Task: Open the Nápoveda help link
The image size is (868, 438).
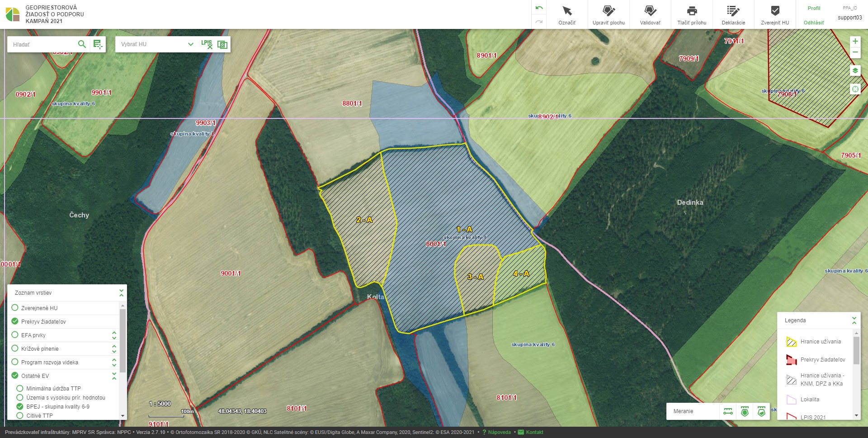Action: point(499,432)
